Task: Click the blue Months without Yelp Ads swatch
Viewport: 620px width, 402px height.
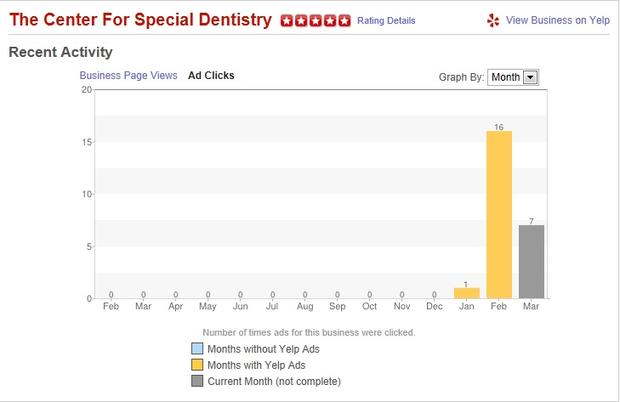Action: [x=197, y=349]
